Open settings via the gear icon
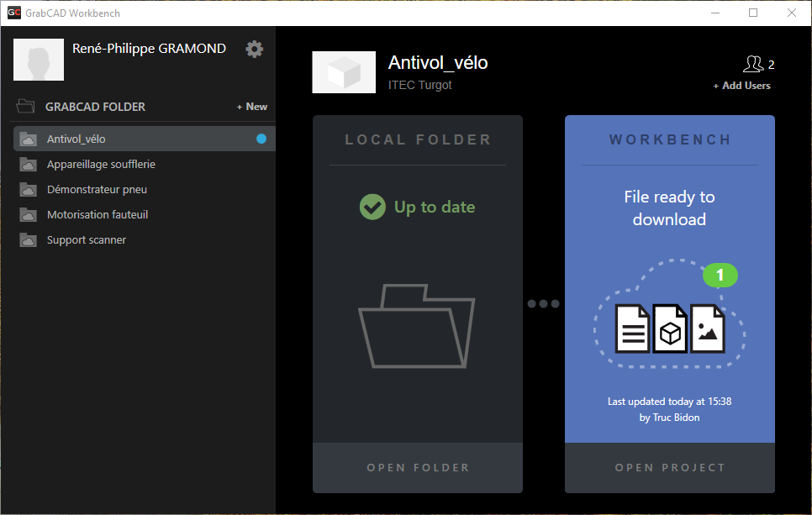812x515 pixels. click(254, 50)
